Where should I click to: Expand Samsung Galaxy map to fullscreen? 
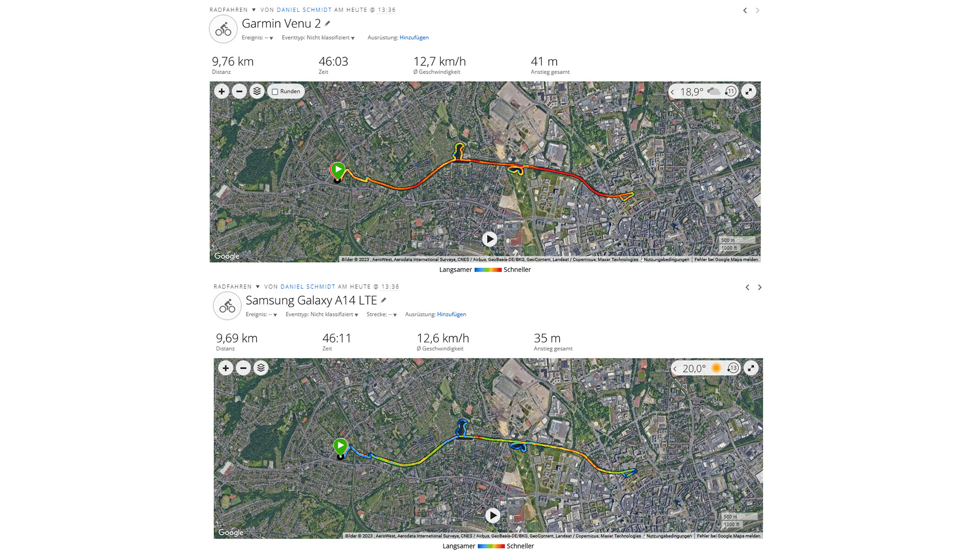point(751,368)
